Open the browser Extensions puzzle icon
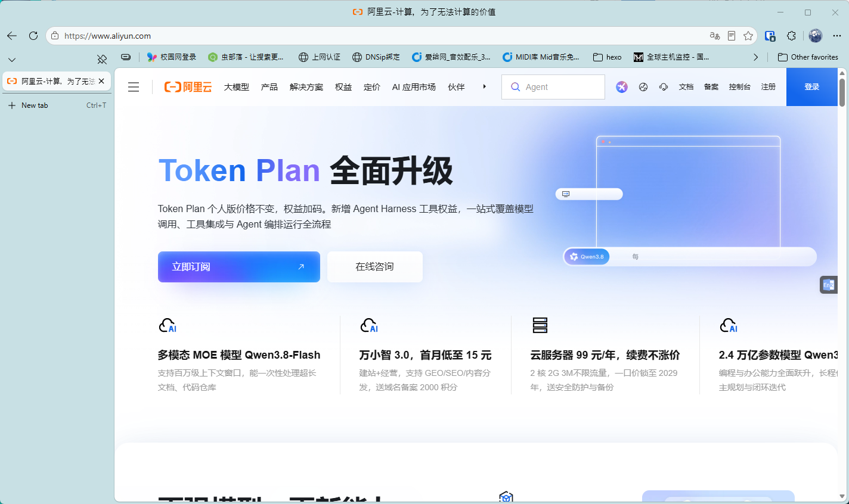Image resolution: width=849 pixels, height=504 pixels. click(792, 36)
